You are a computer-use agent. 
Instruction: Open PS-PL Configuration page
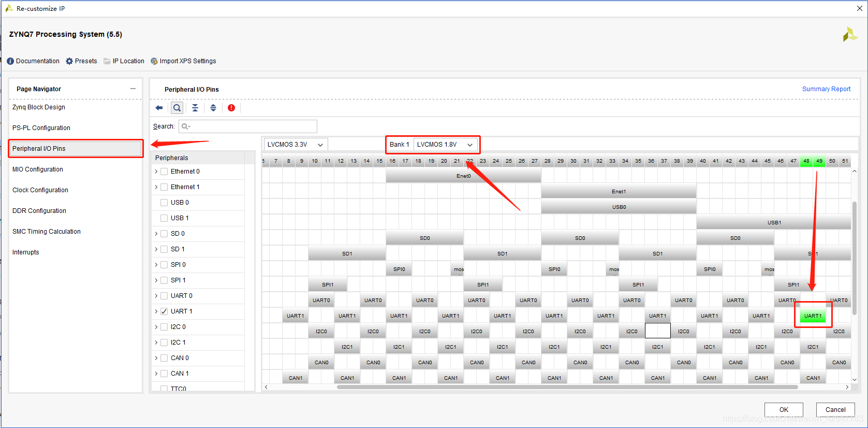[x=41, y=128]
